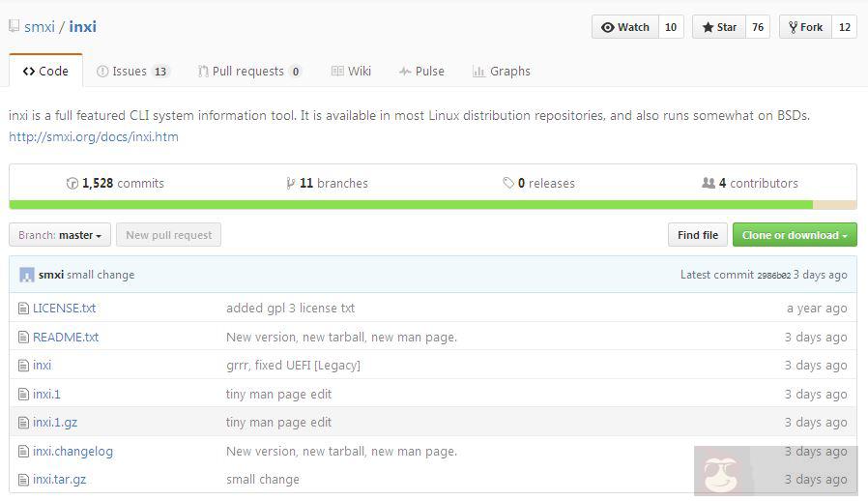
Task: Watch the repository
Action: click(x=625, y=27)
